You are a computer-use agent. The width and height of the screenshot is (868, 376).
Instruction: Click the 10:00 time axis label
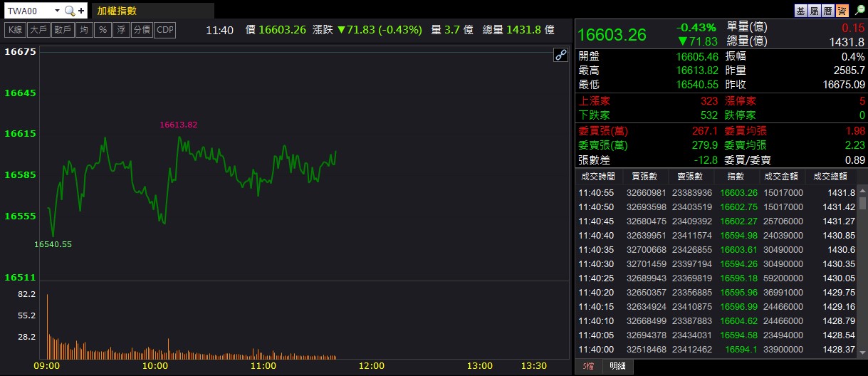pyautogui.click(x=155, y=365)
